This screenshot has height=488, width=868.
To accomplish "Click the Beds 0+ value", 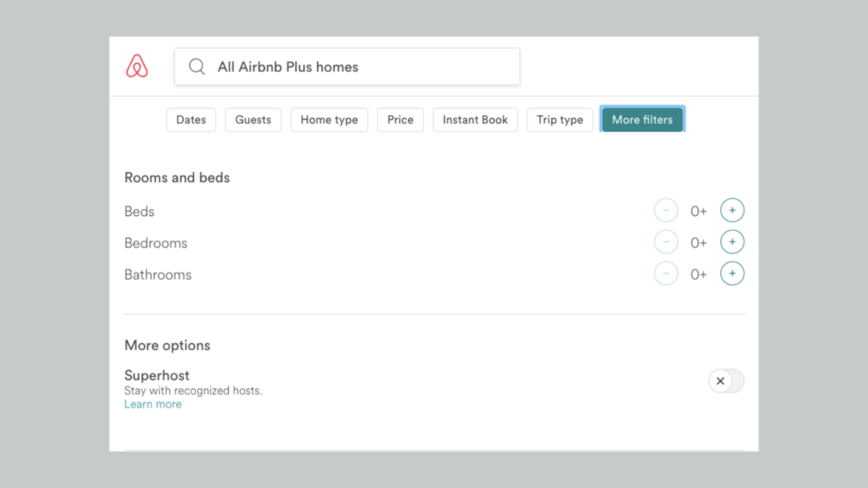I will point(698,211).
